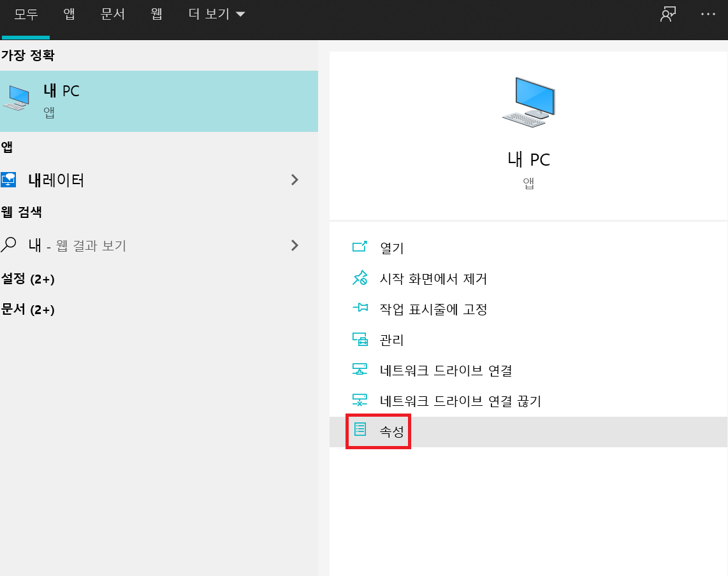Click the disconnect network drive icon
728x576 pixels.
coord(360,400)
